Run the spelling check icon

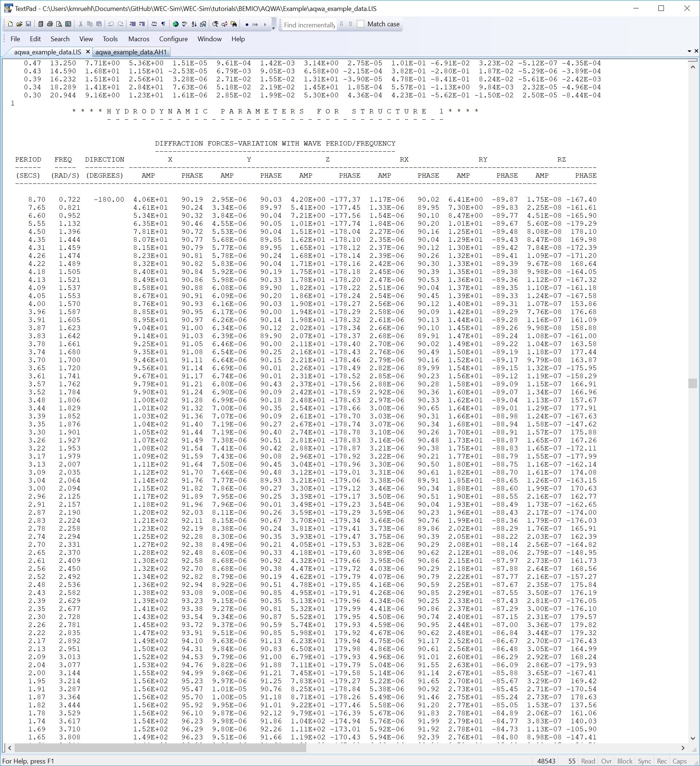[x=184, y=24]
